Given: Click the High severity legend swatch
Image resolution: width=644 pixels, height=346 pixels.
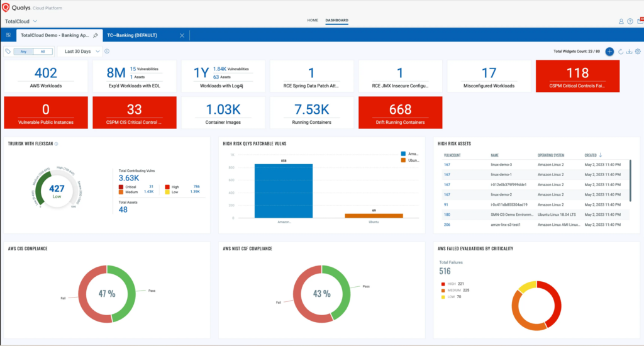Looking at the screenshot, I should click(x=167, y=187).
